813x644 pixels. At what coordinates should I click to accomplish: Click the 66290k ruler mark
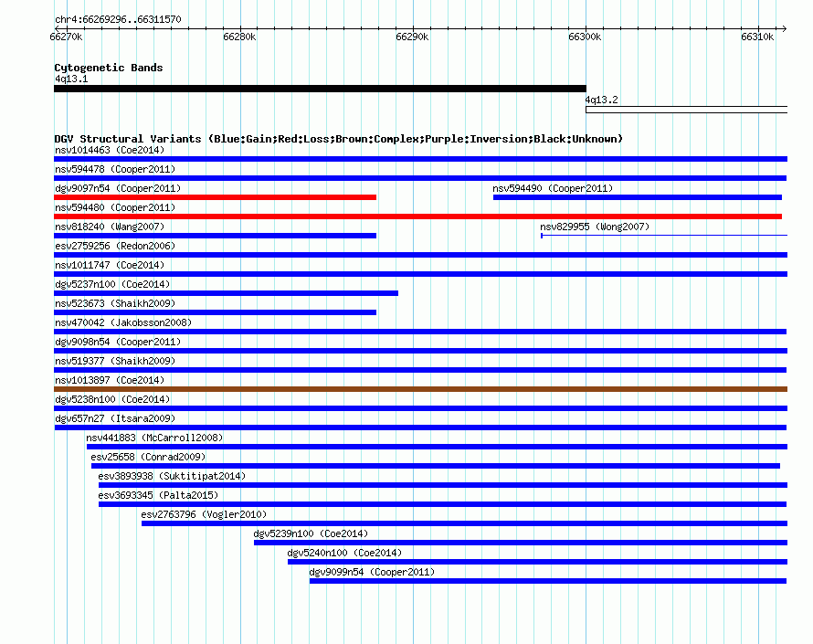click(x=412, y=37)
